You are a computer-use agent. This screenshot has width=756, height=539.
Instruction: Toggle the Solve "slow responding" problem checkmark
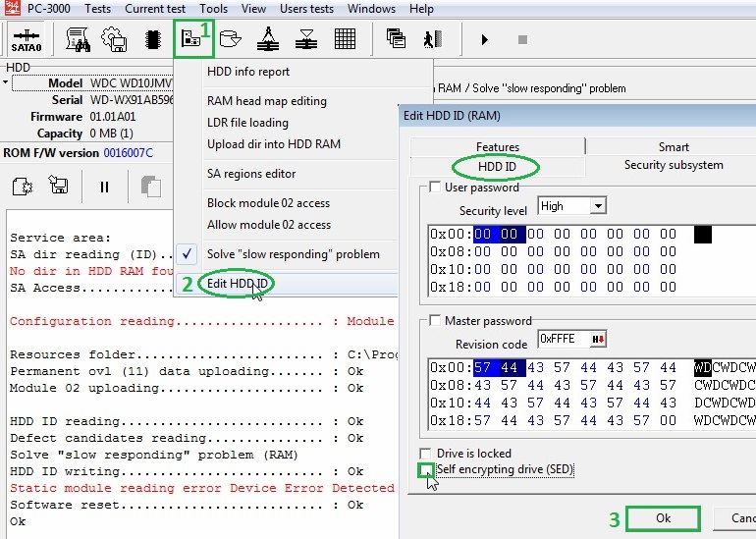click(x=188, y=254)
